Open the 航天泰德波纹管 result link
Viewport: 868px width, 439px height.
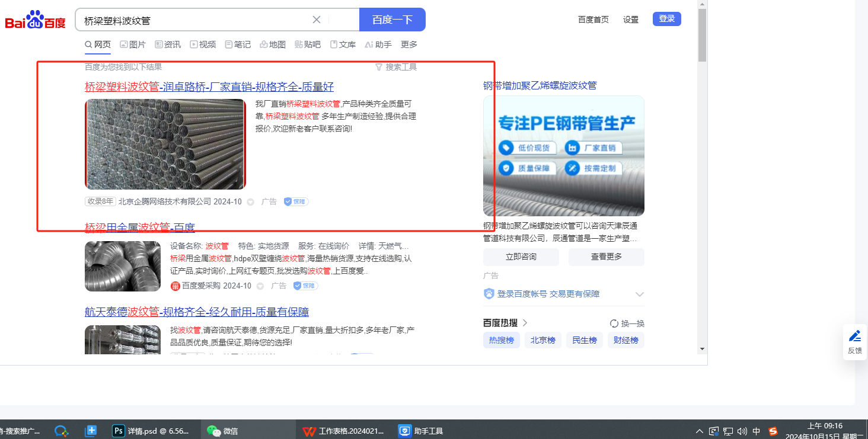[196, 312]
